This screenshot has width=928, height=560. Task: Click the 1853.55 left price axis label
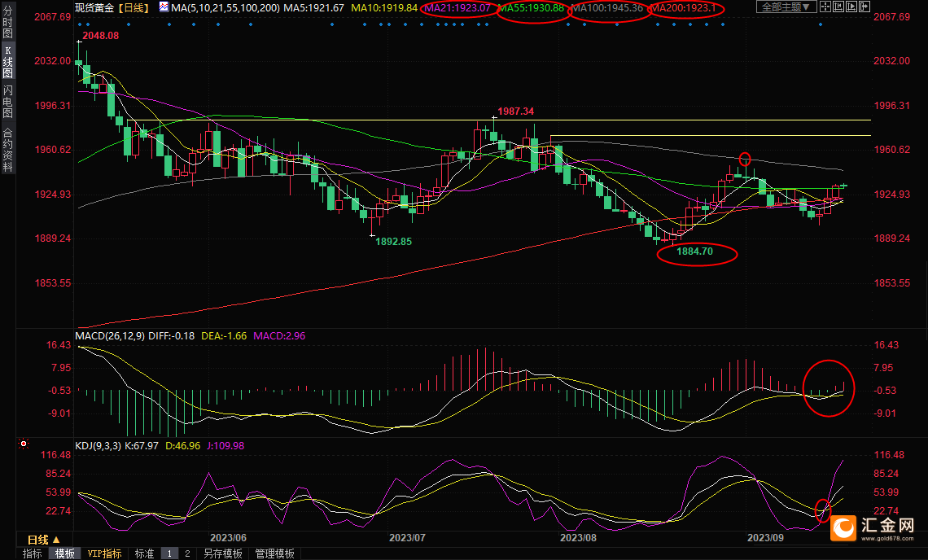(53, 283)
